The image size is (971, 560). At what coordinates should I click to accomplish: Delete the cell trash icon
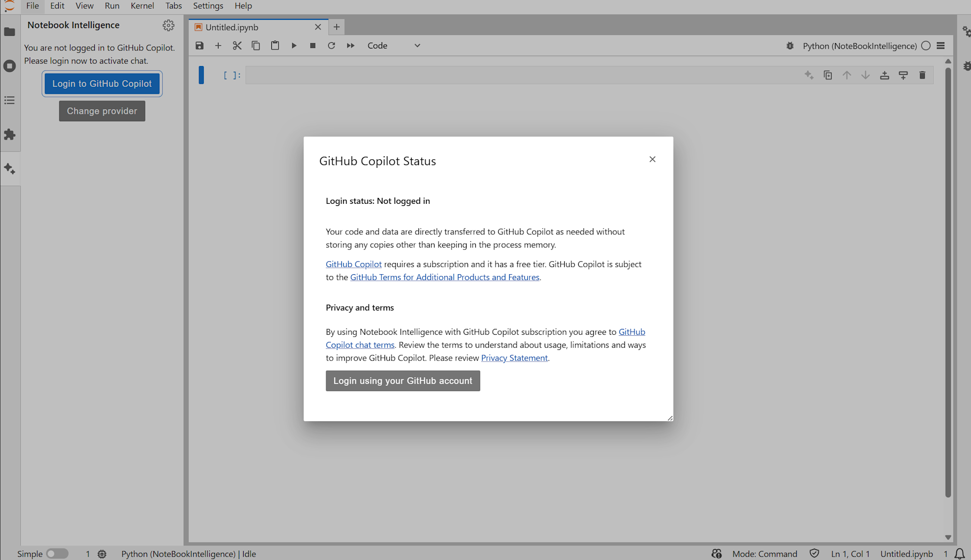point(922,75)
